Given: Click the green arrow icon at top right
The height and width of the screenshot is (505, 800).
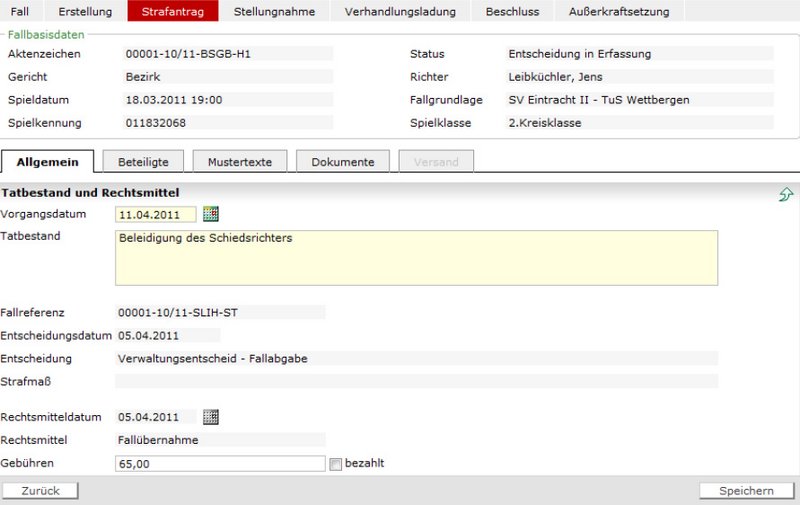Looking at the screenshot, I should click(786, 194).
